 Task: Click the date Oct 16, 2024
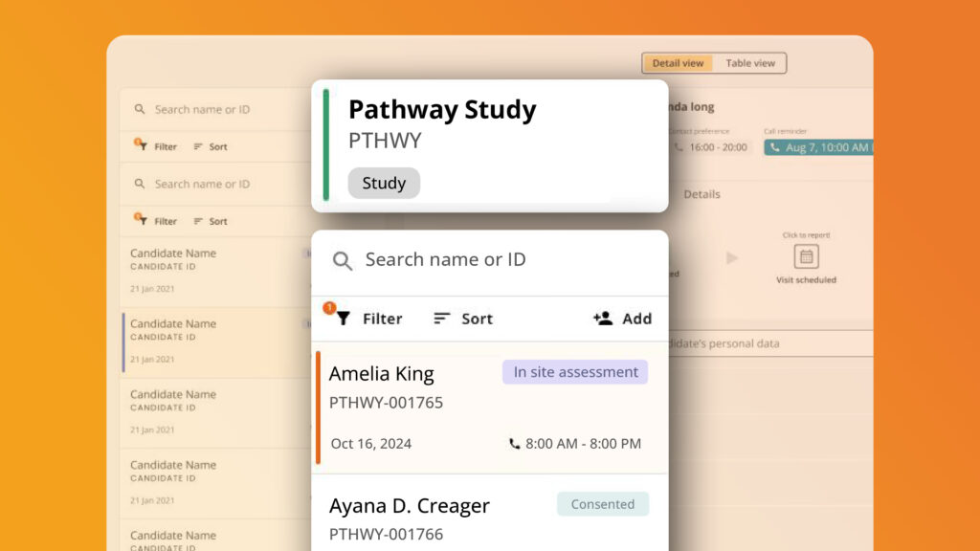pos(370,444)
